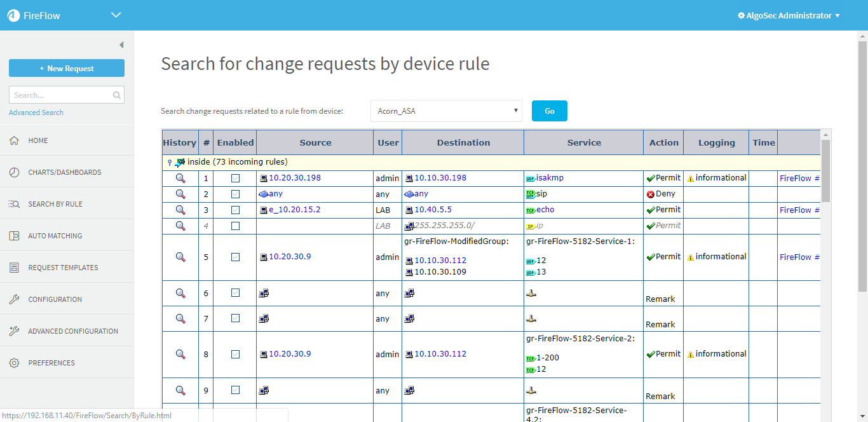Click history magnifier icon for rule 1
868x422 pixels.
pyautogui.click(x=180, y=178)
